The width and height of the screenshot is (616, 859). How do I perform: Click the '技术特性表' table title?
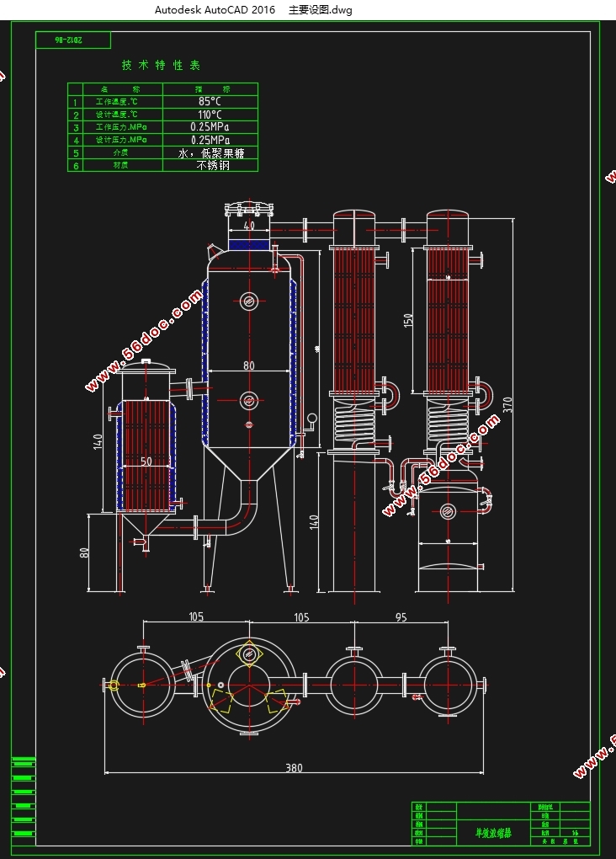click(x=161, y=65)
